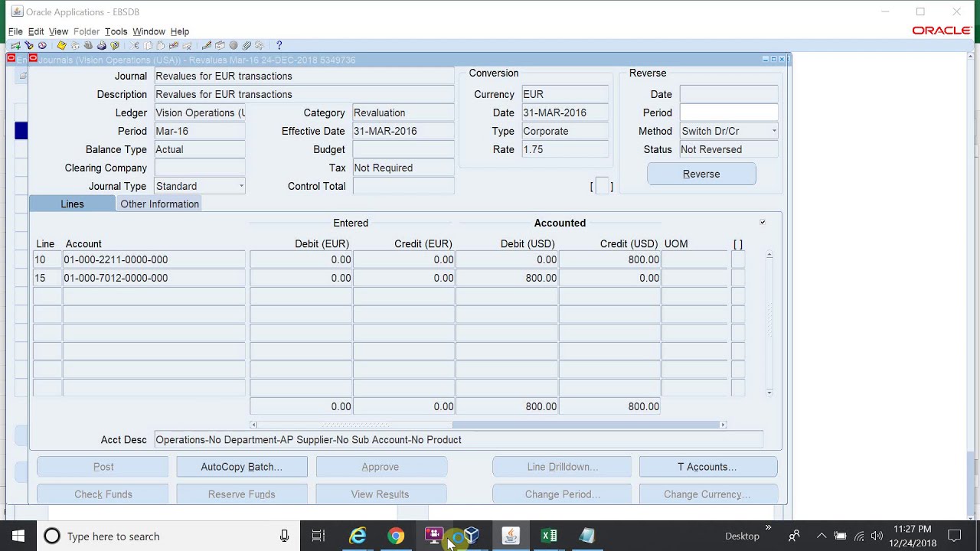Click the Reserve Funds button
The image size is (980, 551).
click(242, 494)
